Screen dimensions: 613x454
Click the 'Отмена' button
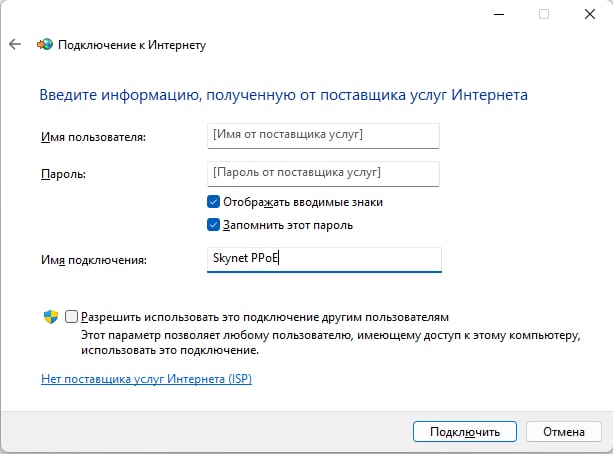[x=564, y=432]
